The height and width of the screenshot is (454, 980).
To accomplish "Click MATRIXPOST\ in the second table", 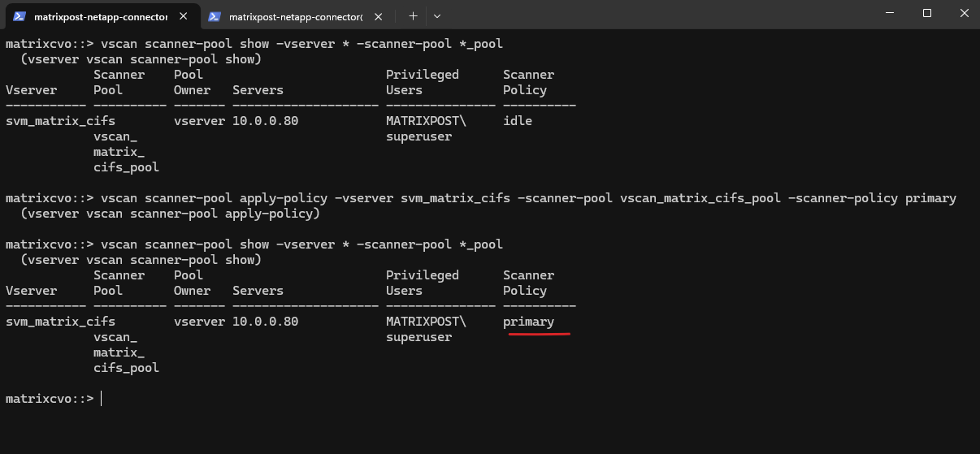I will pos(426,322).
